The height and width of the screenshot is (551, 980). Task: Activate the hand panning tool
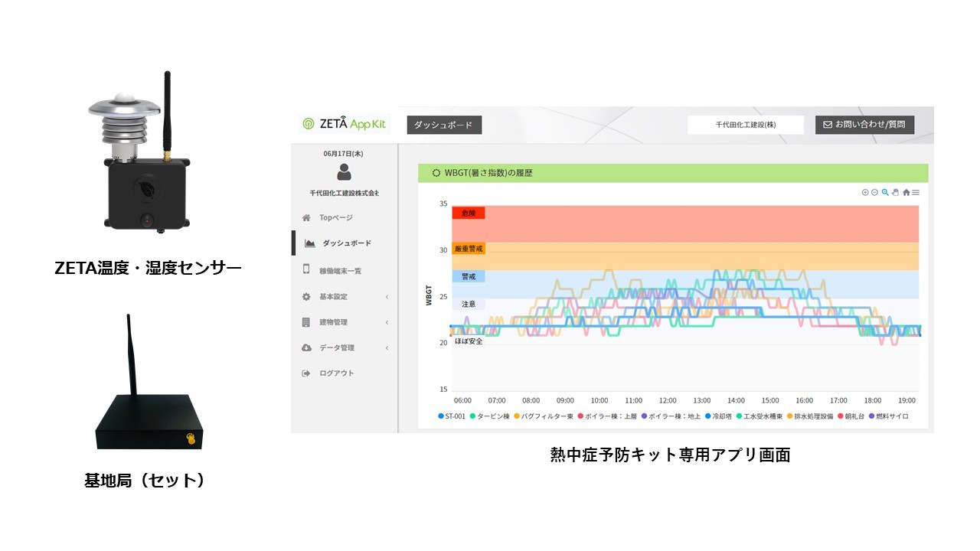pos(895,192)
